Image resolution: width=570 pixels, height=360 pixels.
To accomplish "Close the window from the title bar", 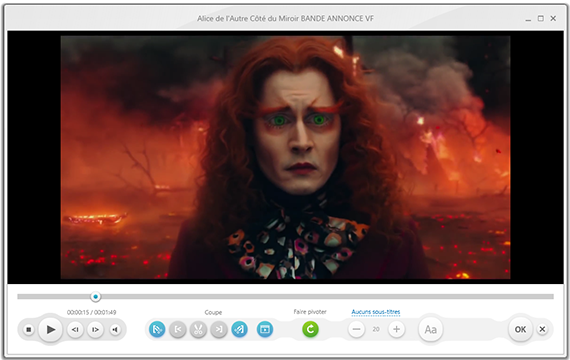I will (x=553, y=18).
